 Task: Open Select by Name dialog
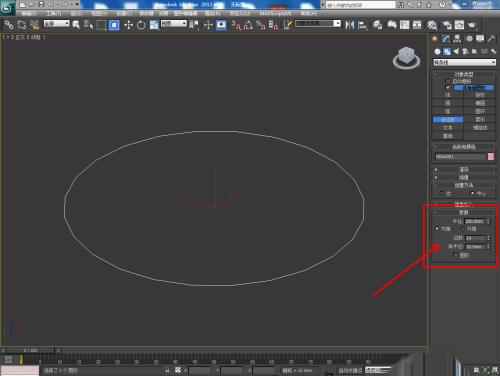point(89,24)
